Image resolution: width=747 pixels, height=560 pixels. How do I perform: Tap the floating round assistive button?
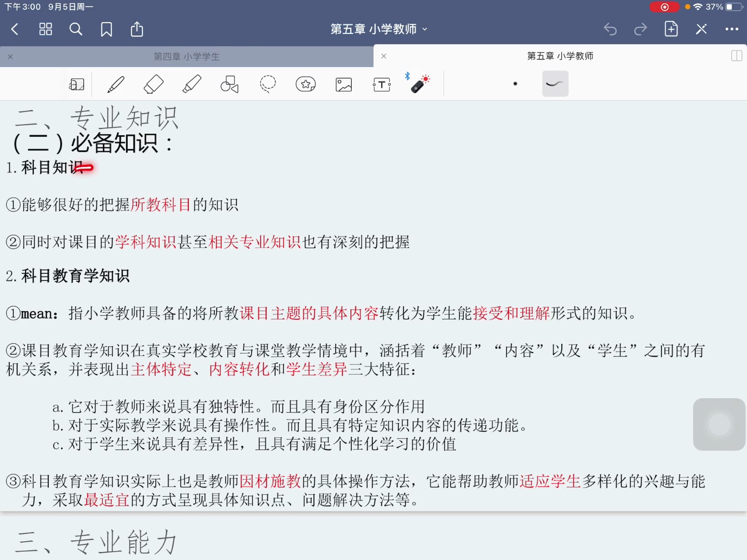719,424
